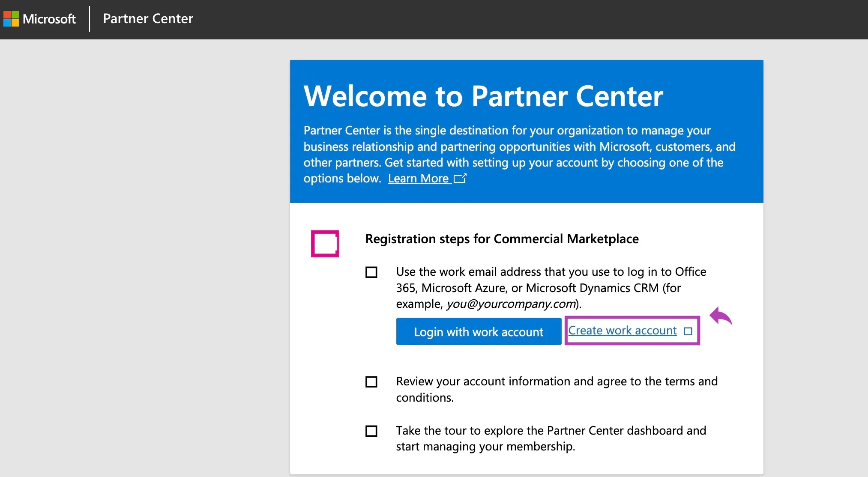This screenshot has width=868, height=477.
Task: Open the external link icon beside Learn More
Action: (460, 178)
